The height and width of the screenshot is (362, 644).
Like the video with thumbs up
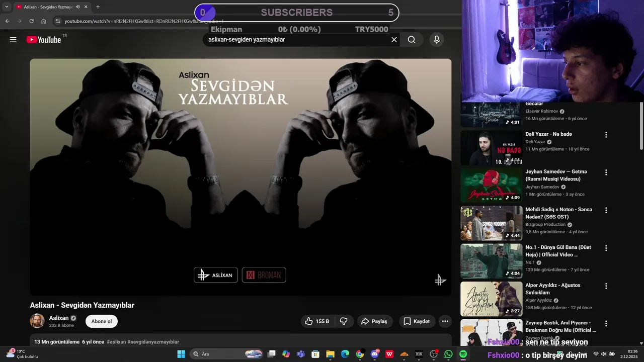(x=317, y=321)
